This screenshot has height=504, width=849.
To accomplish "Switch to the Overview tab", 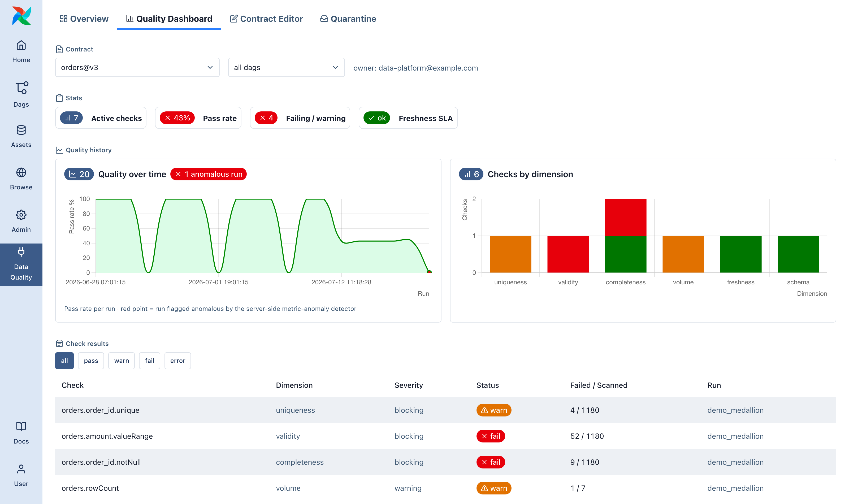I will [84, 19].
